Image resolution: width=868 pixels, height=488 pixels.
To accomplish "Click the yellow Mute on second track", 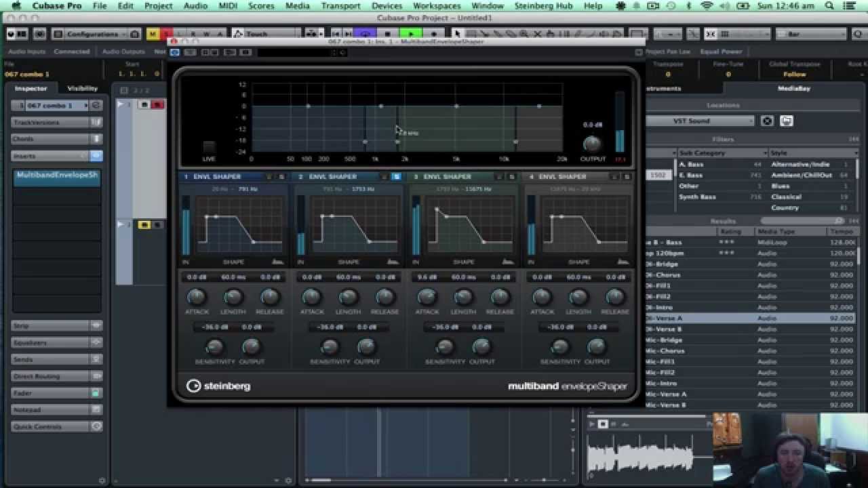I will tap(144, 224).
